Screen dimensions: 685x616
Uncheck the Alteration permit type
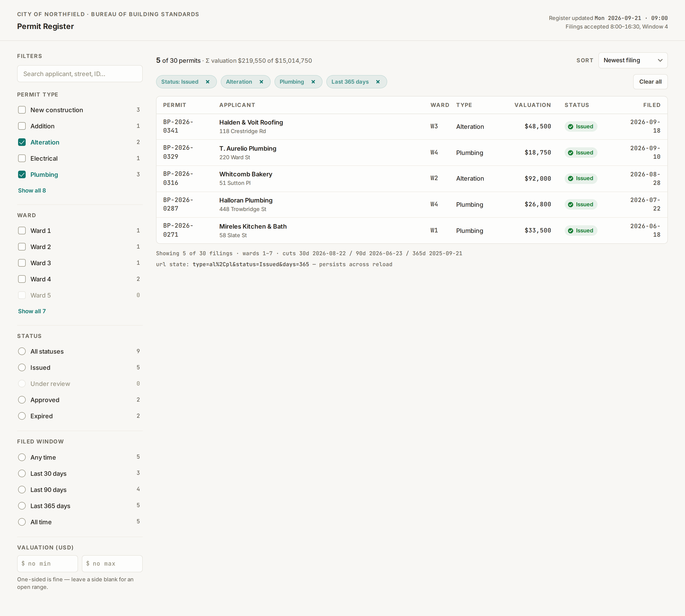coord(22,143)
